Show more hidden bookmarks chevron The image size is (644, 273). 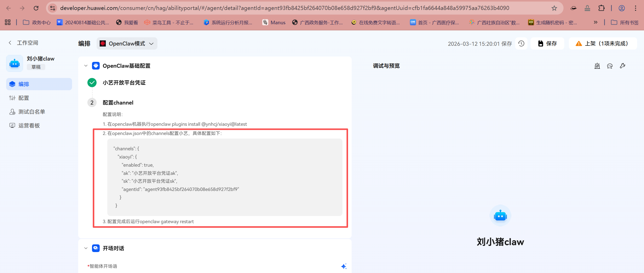click(x=595, y=22)
